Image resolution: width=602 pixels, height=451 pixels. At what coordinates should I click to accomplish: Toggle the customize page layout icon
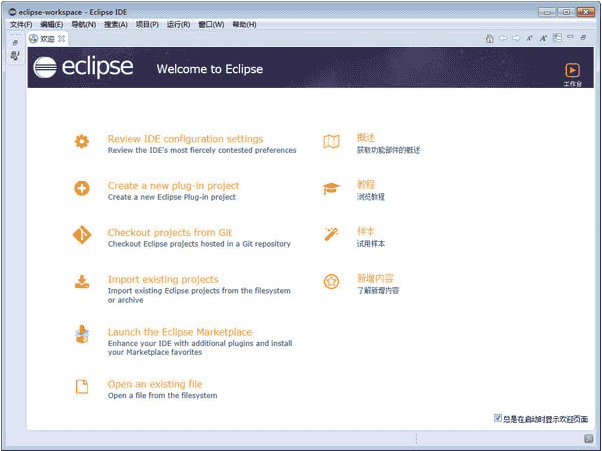coord(556,39)
